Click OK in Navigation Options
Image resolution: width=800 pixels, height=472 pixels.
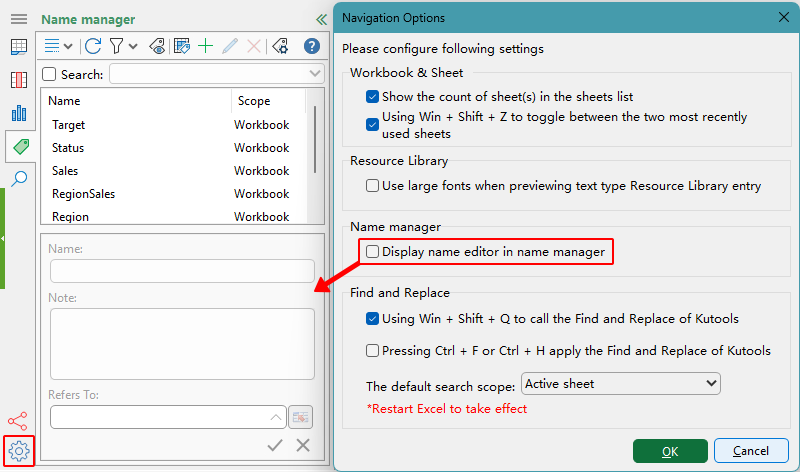point(670,451)
